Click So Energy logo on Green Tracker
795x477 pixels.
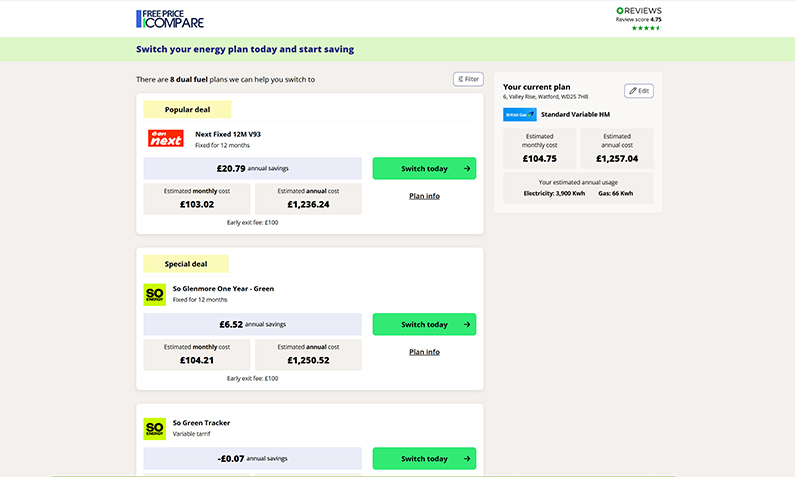pyautogui.click(x=155, y=428)
